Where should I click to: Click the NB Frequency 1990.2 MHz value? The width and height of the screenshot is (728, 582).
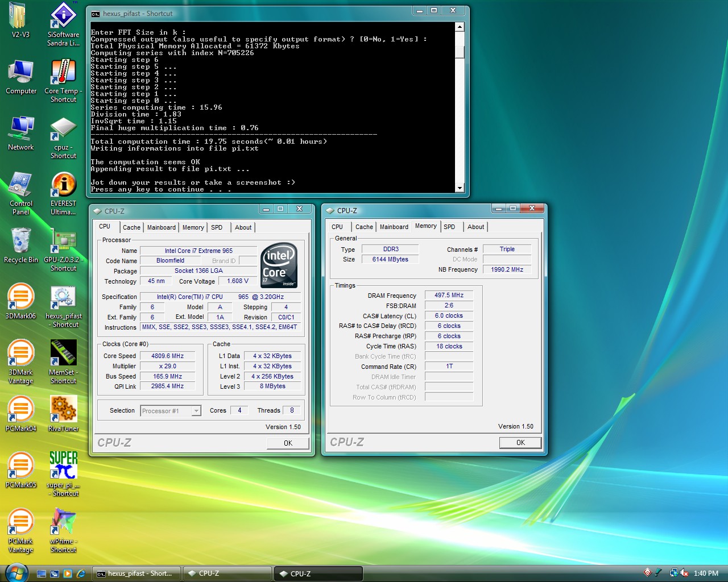tap(507, 269)
